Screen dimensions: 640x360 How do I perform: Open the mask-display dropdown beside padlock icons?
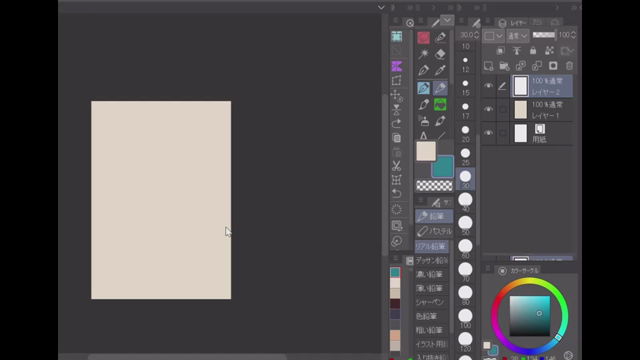(567, 51)
